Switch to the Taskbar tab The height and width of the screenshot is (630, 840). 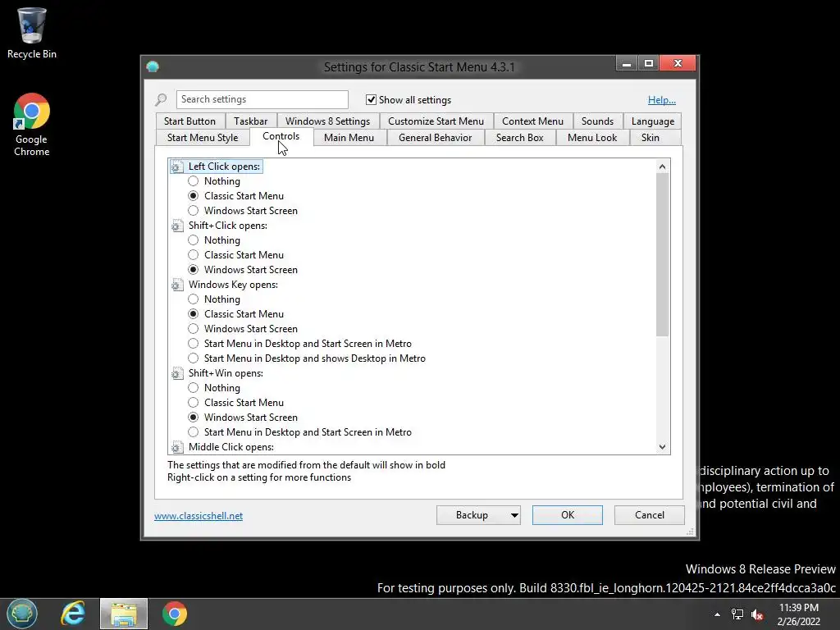[251, 121]
